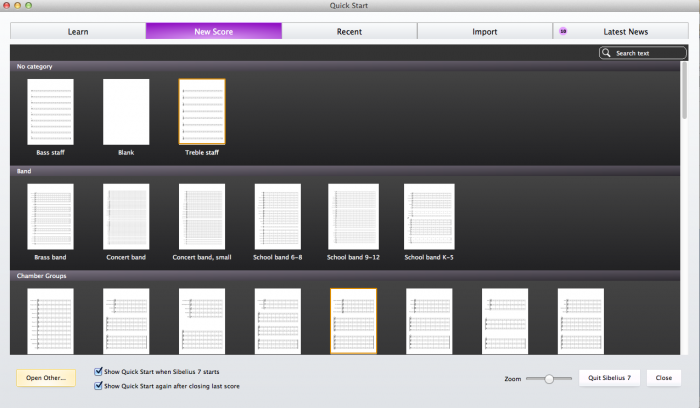Click the magnifier icon in search box
This screenshot has width=700, height=408.
coord(606,53)
